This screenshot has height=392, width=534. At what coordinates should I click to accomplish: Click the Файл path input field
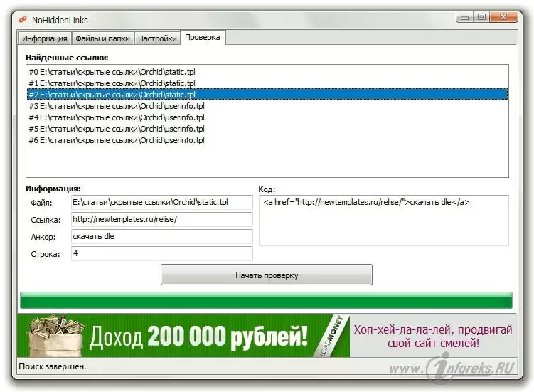tap(161, 203)
